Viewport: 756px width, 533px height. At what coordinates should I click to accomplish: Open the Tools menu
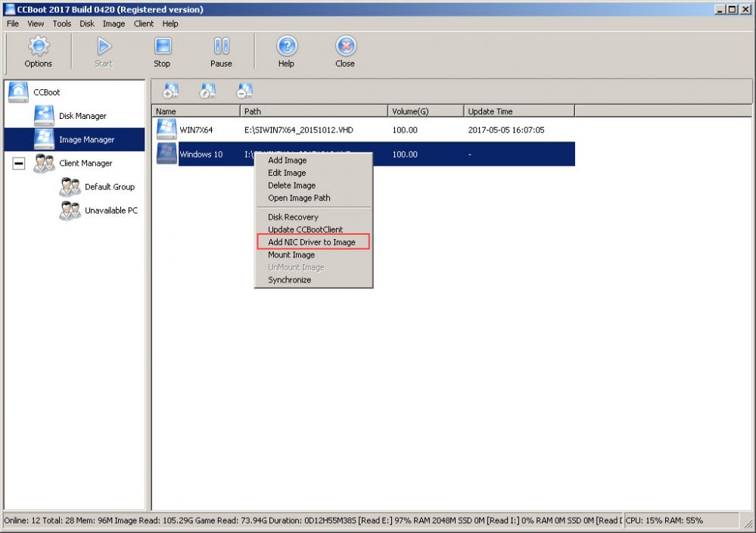[62, 23]
